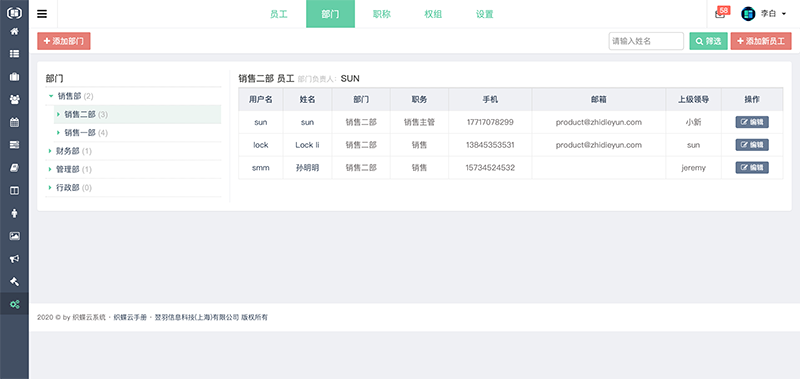Expand the 财务部 tree node arrow
The width and height of the screenshot is (800, 379).
(x=50, y=151)
